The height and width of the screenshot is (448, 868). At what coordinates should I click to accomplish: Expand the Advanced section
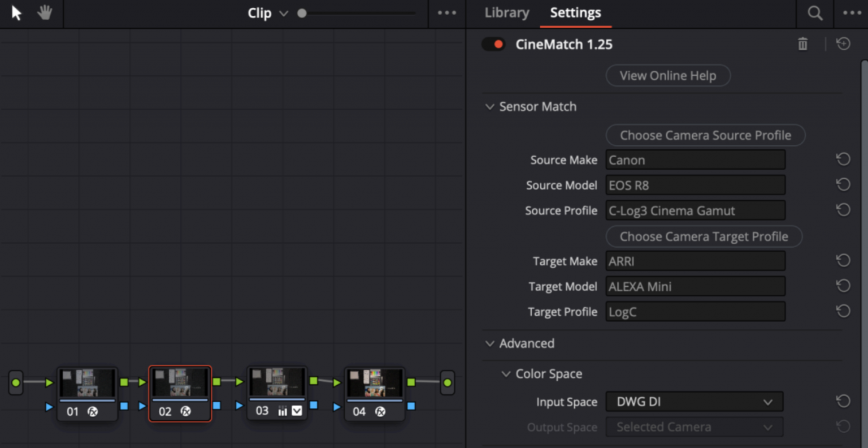489,343
